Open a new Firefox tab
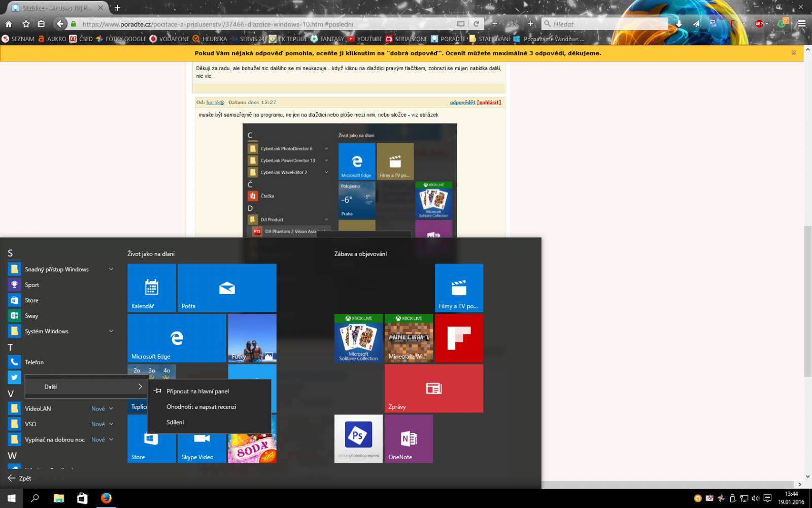812x508 pixels. click(117, 8)
